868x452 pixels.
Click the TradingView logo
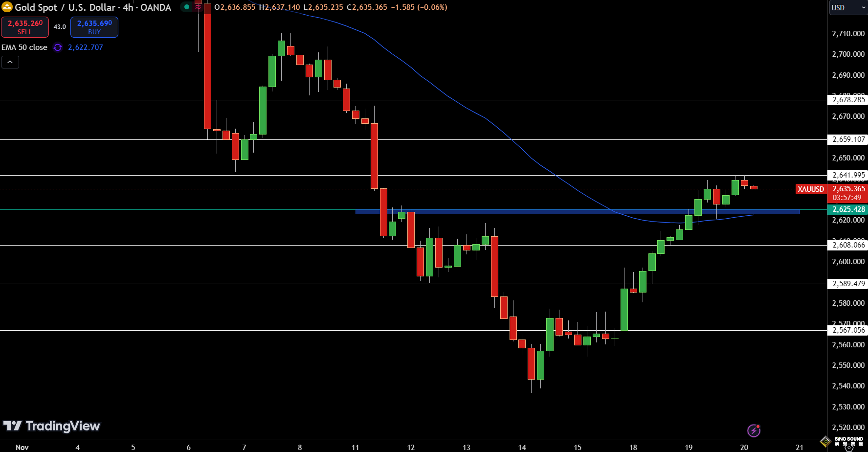[52, 426]
